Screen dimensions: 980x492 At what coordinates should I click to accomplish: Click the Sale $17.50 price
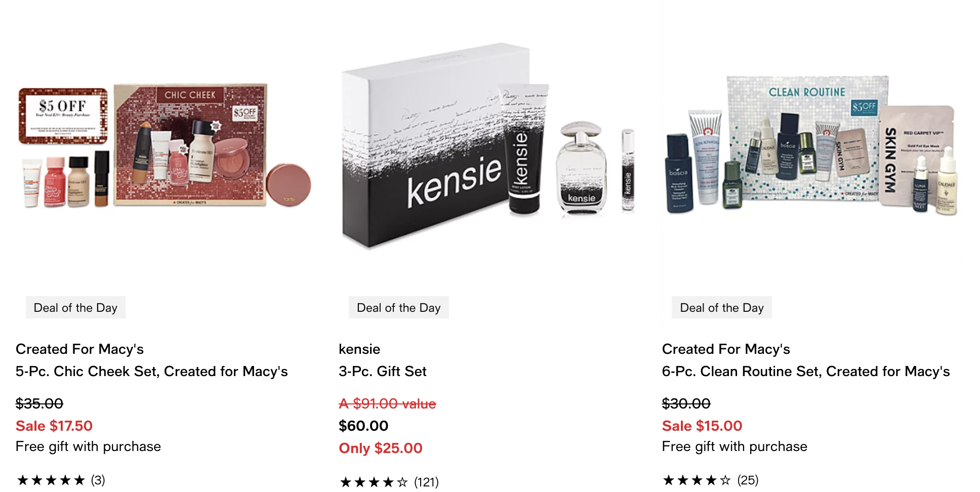pos(54,426)
